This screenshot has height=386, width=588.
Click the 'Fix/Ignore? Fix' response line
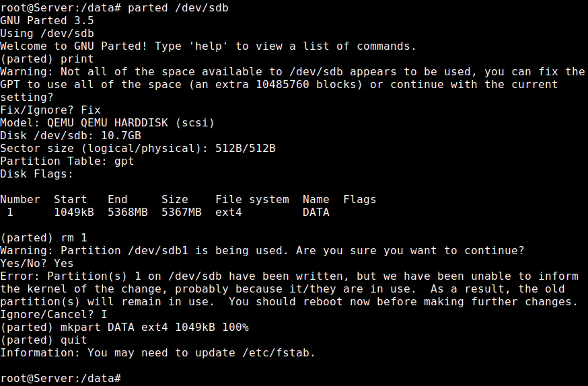50,110
